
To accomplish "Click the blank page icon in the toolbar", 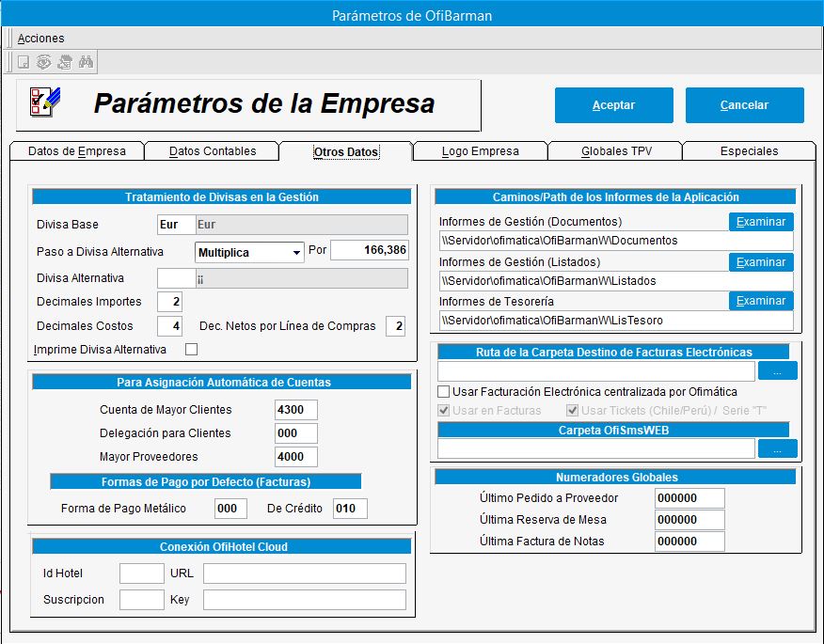I will 24,62.
